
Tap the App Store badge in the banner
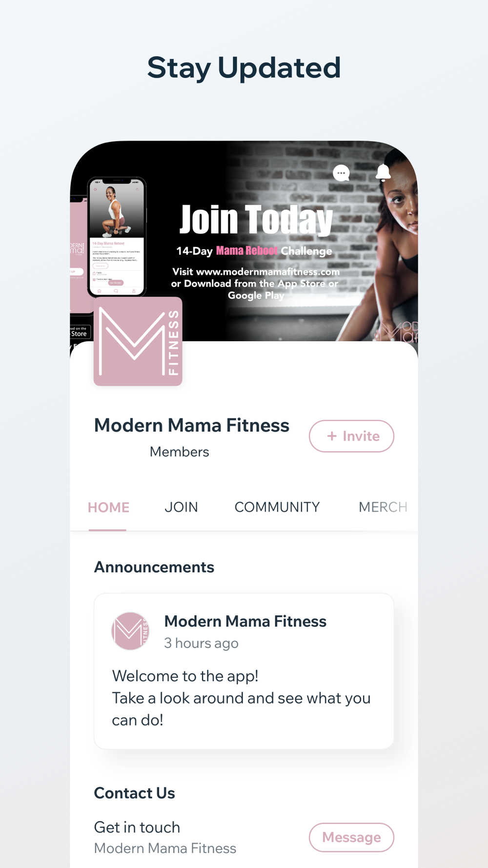tap(80, 331)
